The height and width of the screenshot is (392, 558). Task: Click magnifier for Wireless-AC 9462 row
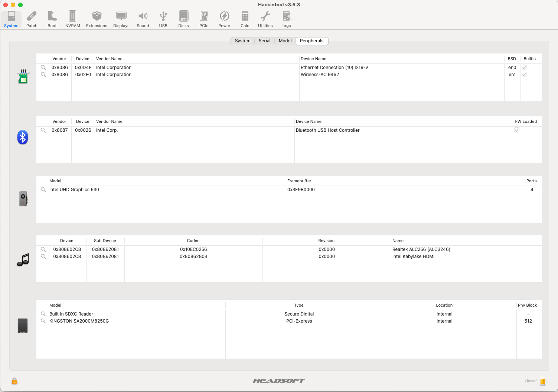click(x=43, y=75)
